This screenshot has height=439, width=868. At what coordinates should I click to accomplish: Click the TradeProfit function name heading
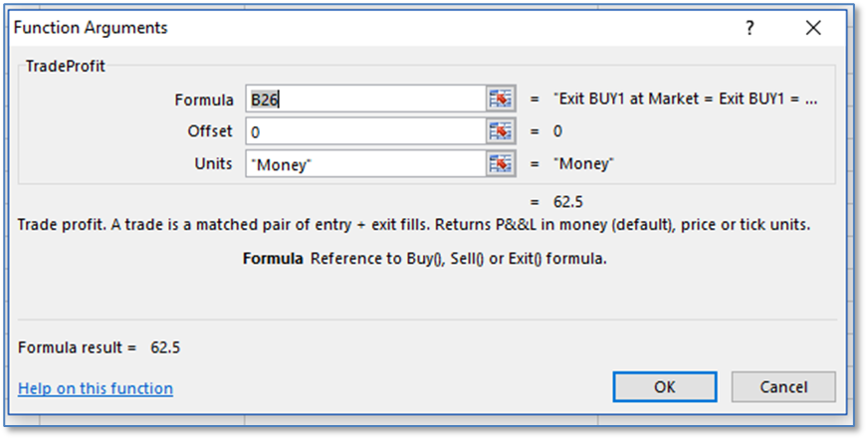[x=66, y=67]
